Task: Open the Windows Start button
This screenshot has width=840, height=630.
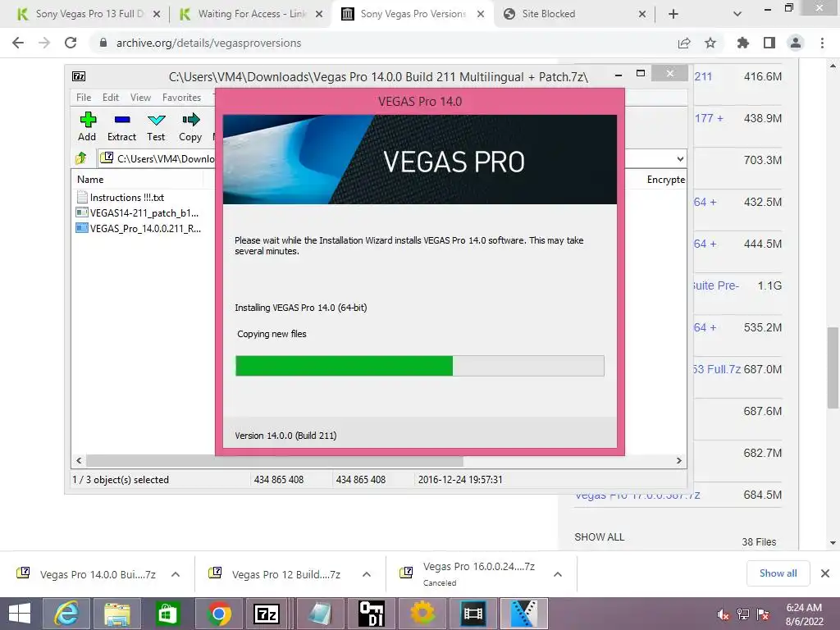Action: [x=20, y=614]
